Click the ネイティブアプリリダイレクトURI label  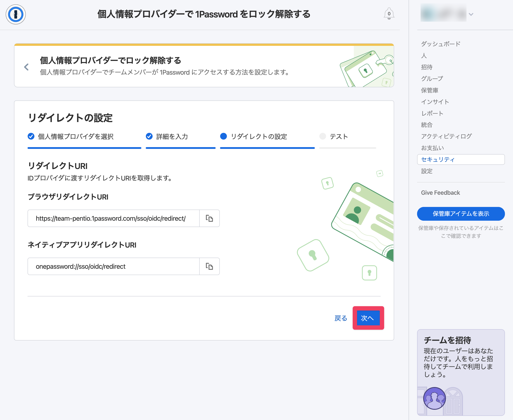coord(82,245)
